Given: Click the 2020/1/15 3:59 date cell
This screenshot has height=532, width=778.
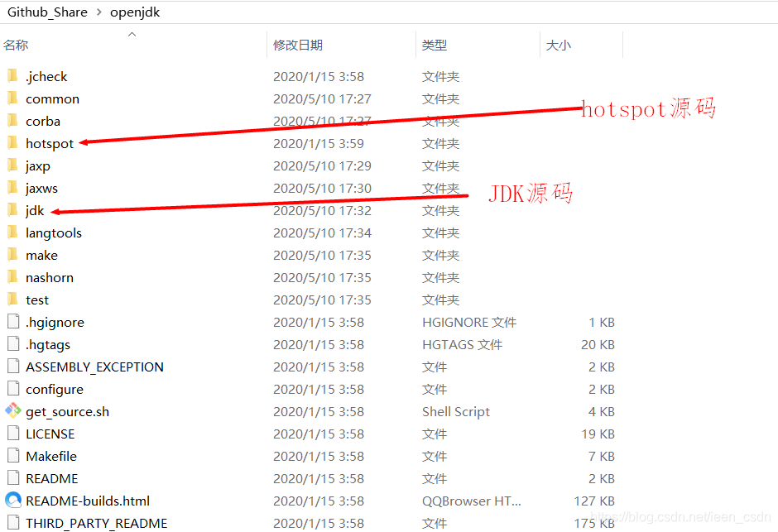Looking at the screenshot, I should [x=319, y=144].
